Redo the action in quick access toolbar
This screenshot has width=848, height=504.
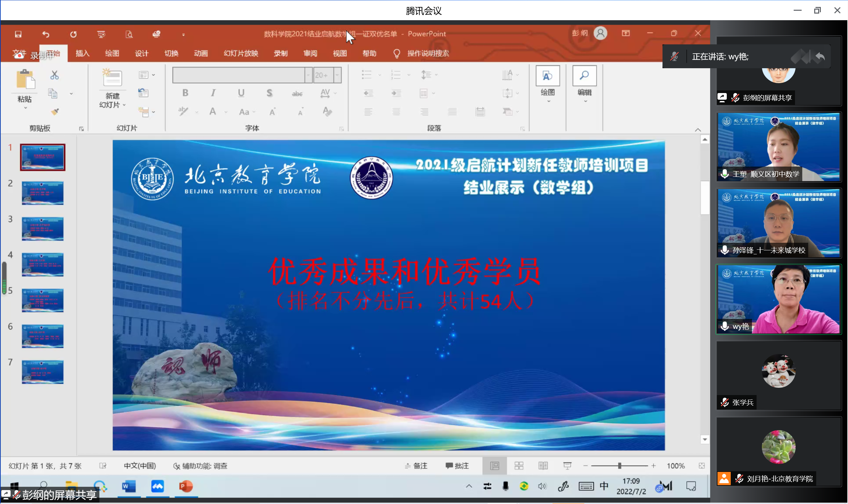click(74, 34)
